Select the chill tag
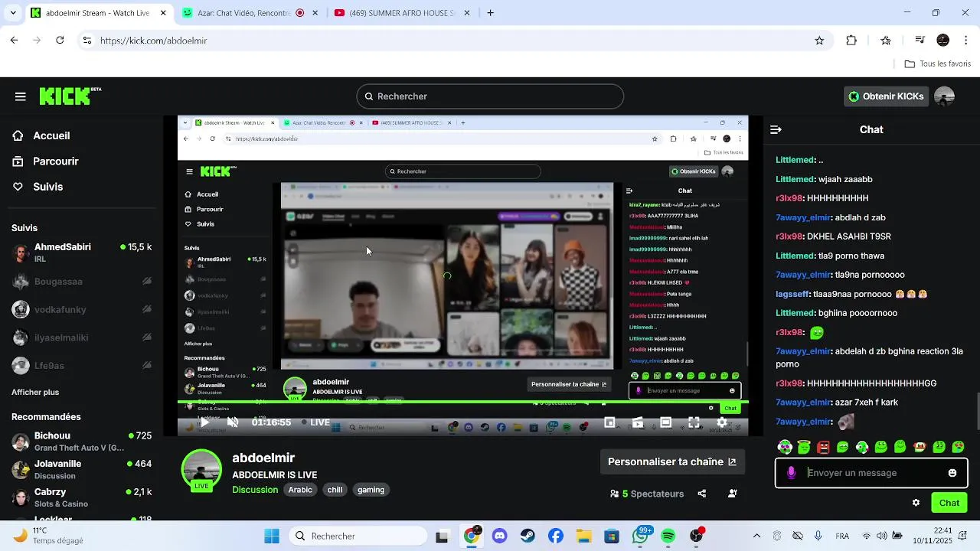Viewport: 980px width, 551px height. [335, 490]
